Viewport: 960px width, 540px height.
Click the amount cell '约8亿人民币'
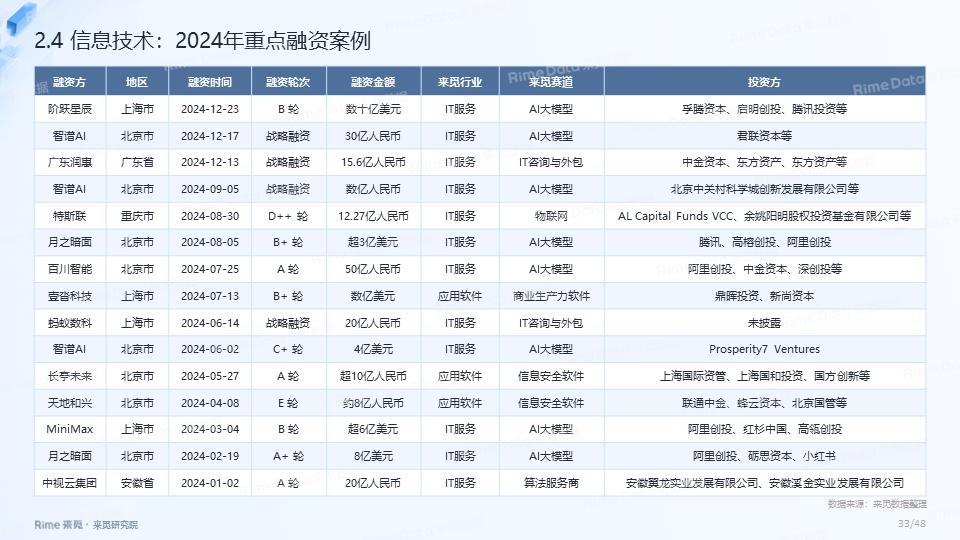373,403
